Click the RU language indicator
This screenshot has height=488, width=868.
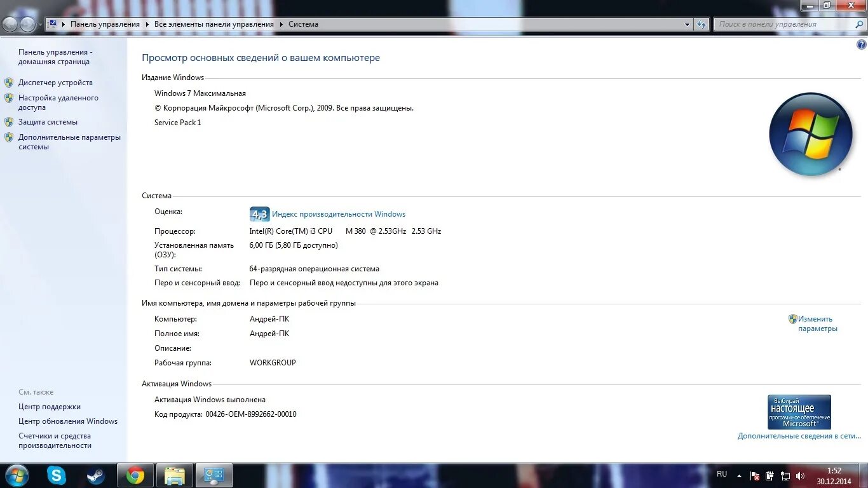722,474
